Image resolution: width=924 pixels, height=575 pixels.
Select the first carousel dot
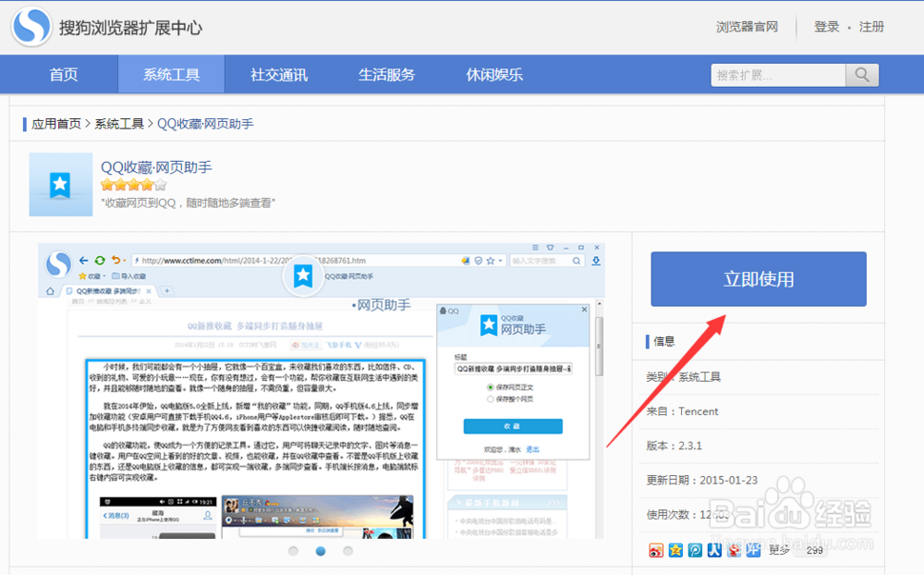tap(293, 551)
